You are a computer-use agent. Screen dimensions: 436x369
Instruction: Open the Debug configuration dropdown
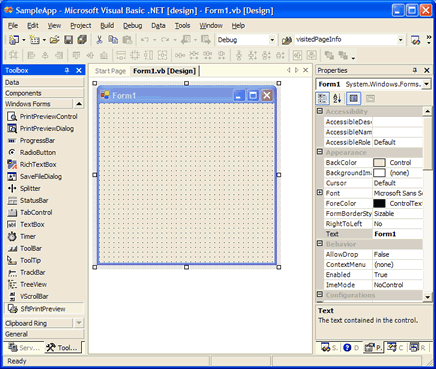pos(272,40)
